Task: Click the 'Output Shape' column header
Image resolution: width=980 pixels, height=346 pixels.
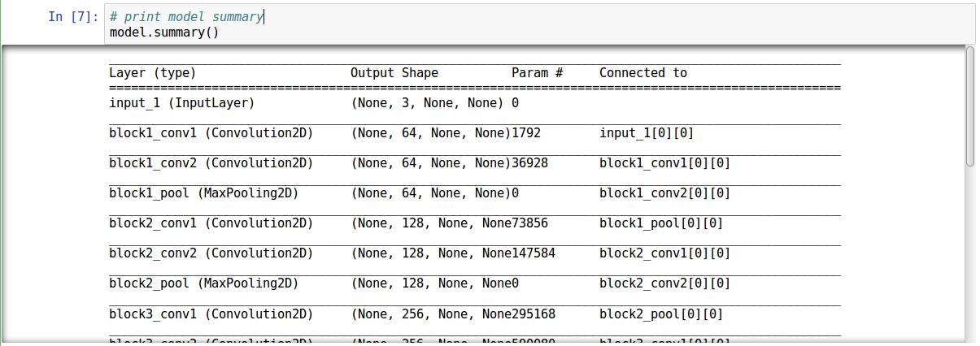Action: point(394,73)
